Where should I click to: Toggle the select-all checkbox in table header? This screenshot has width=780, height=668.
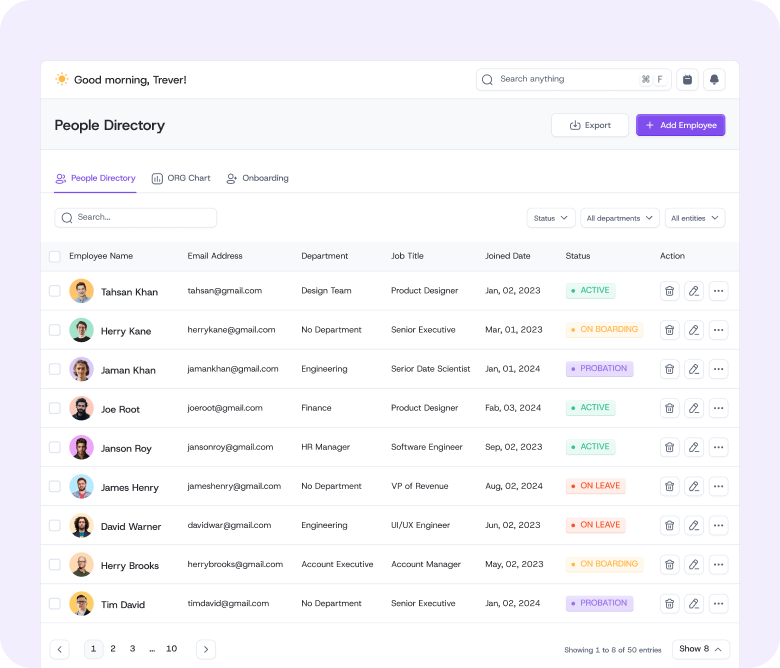coord(55,256)
